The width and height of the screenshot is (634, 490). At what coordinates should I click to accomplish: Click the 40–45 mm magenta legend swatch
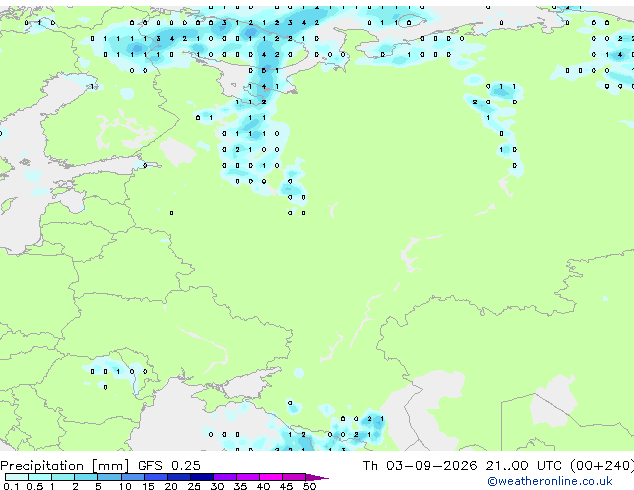pos(271,477)
